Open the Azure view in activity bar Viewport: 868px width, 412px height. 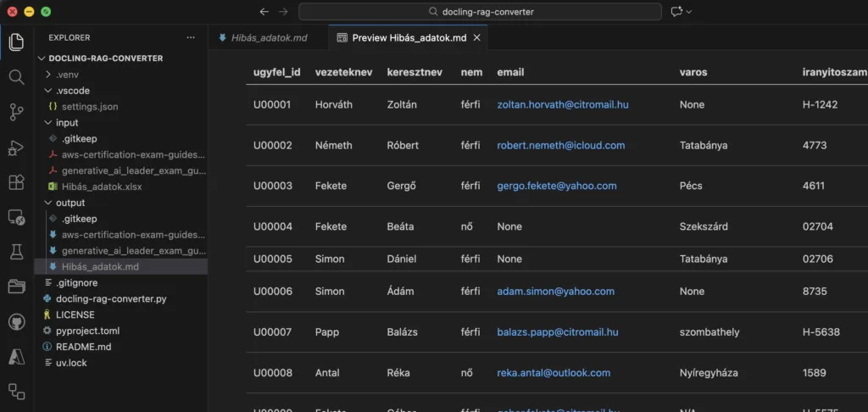(16, 356)
